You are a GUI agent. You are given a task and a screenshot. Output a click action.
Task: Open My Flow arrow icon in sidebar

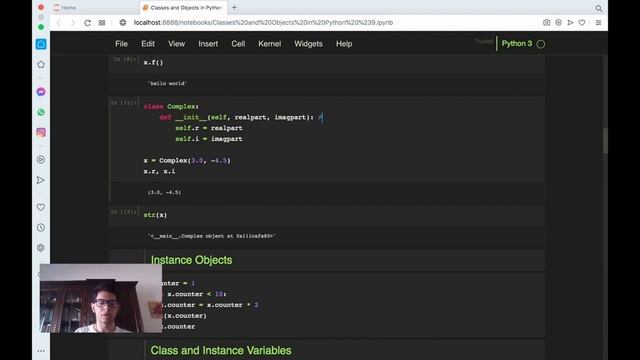coord(41,180)
